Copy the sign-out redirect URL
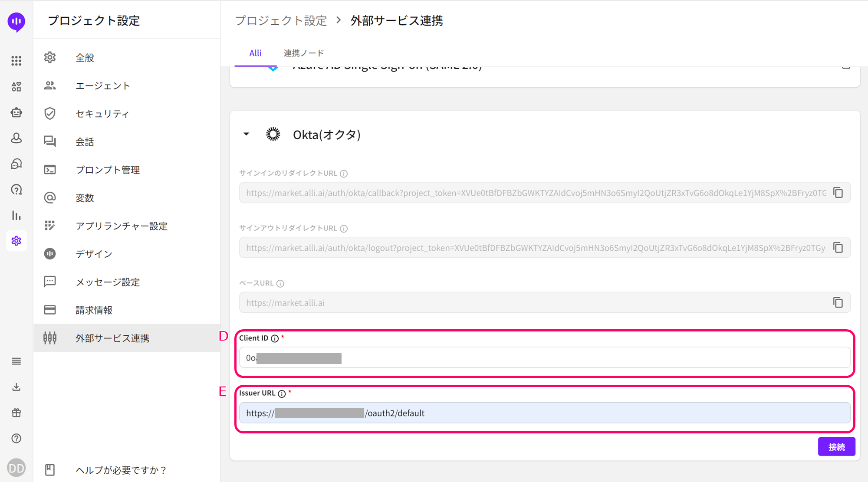The width and height of the screenshot is (868, 482). pyautogui.click(x=838, y=248)
